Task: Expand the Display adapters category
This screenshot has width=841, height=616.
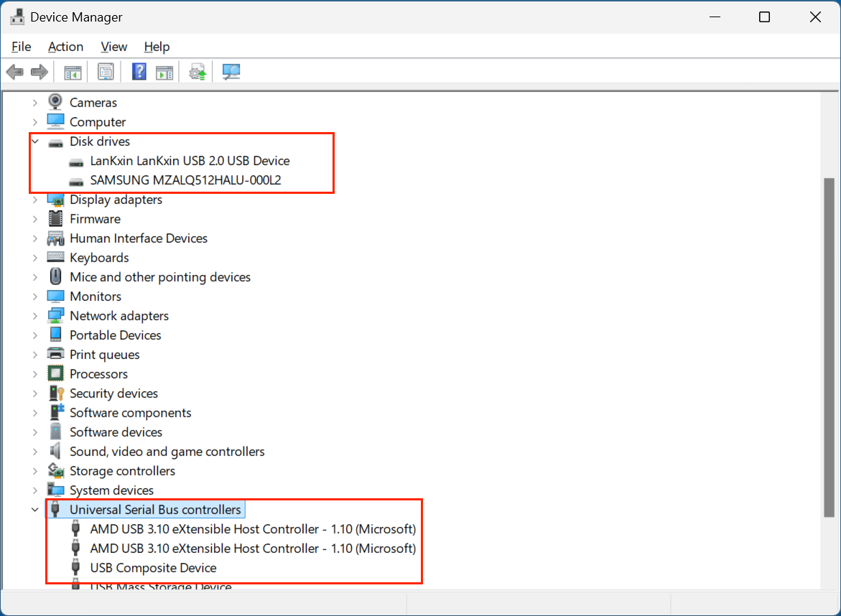Action: coord(34,200)
